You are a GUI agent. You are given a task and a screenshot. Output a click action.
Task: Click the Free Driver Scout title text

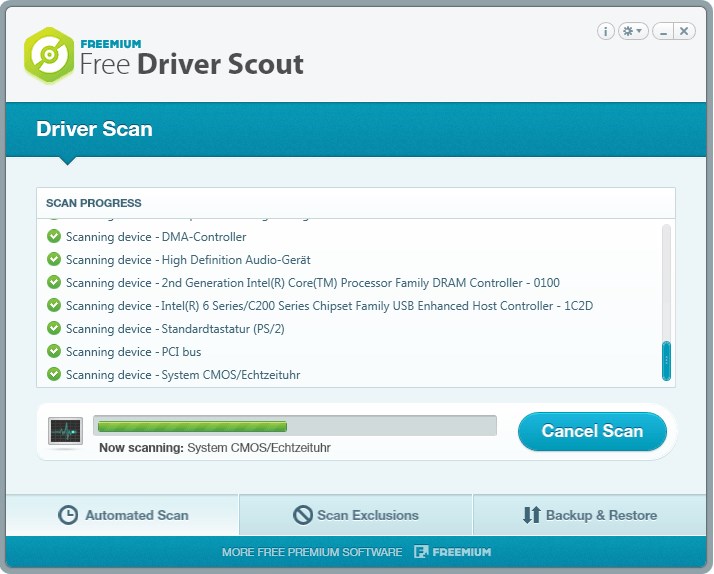point(192,64)
